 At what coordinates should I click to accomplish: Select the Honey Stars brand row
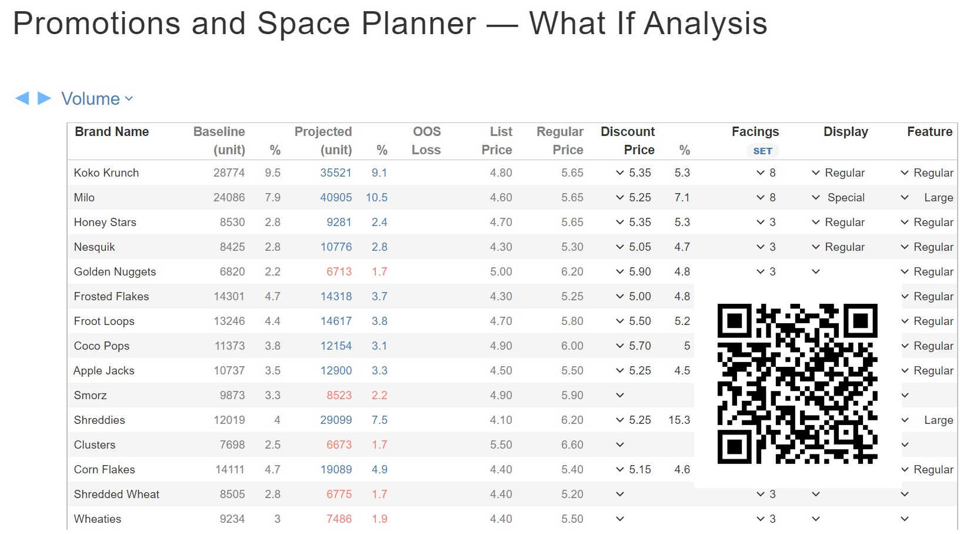[512, 222]
